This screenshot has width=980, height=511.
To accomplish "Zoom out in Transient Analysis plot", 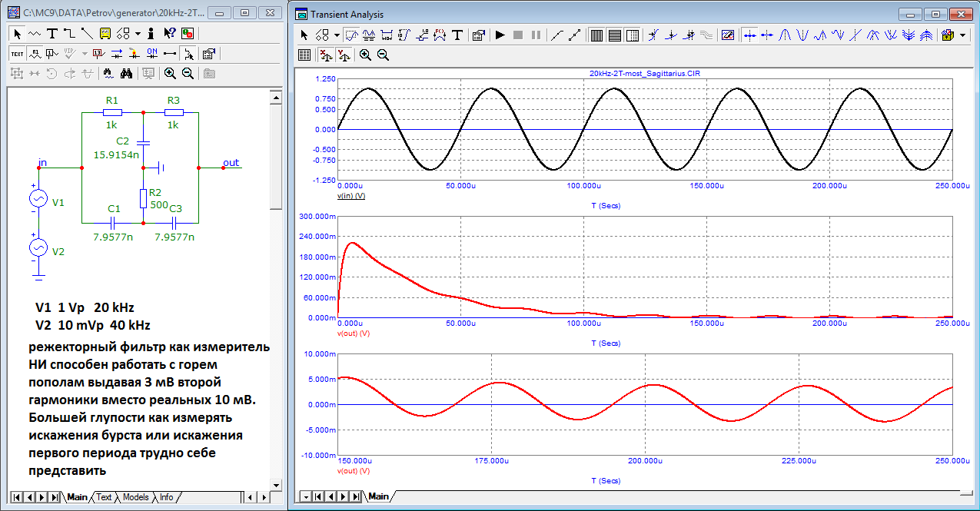I will tap(383, 55).
